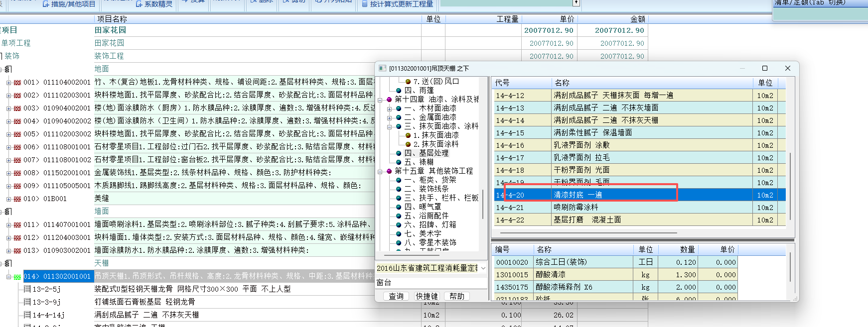The height and width of the screenshot is (327, 868).
Task: Click the red list icon beside item 010
Action: pos(17,199)
